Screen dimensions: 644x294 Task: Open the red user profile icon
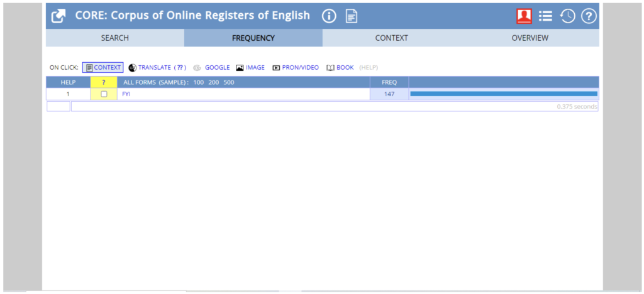[524, 16]
